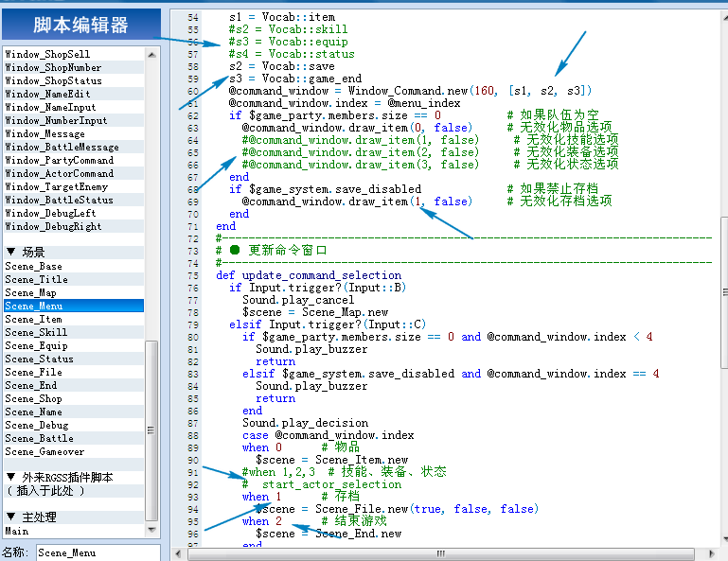Open Scene_Shop script
The height and width of the screenshot is (561, 728).
point(74,398)
